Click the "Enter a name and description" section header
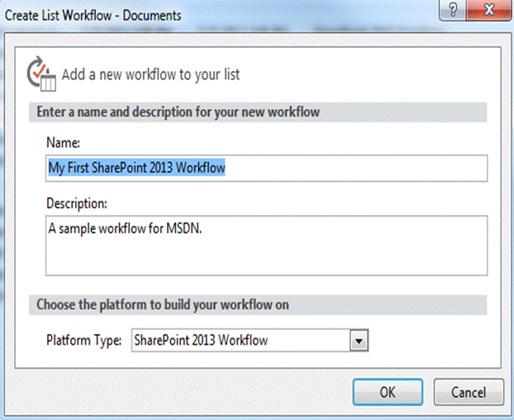The height and width of the screenshot is (420, 514). [258, 112]
